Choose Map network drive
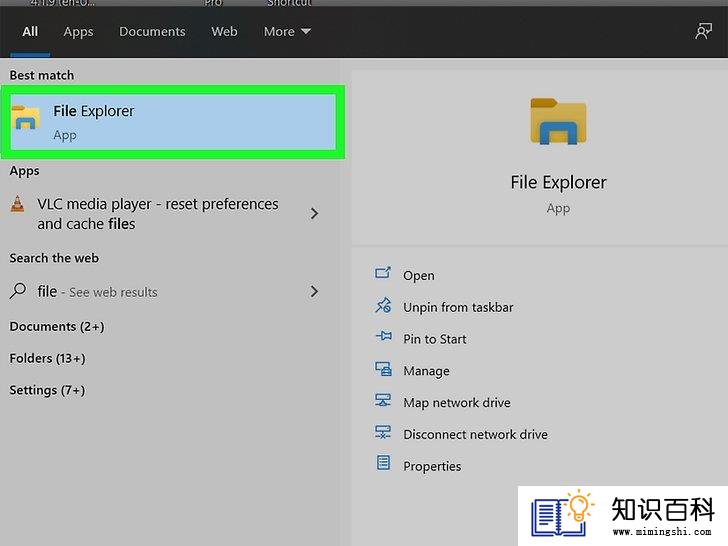Image resolution: width=728 pixels, height=546 pixels. (x=457, y=403)
